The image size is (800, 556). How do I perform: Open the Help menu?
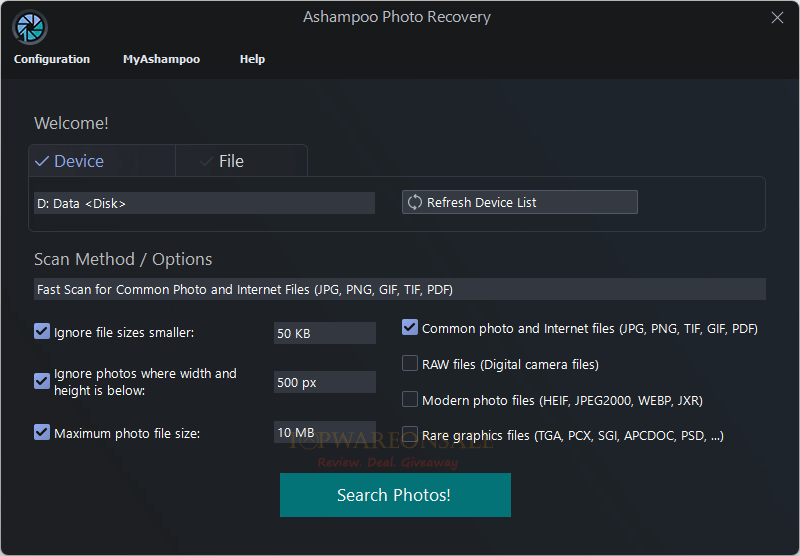[x=252, y=59]
